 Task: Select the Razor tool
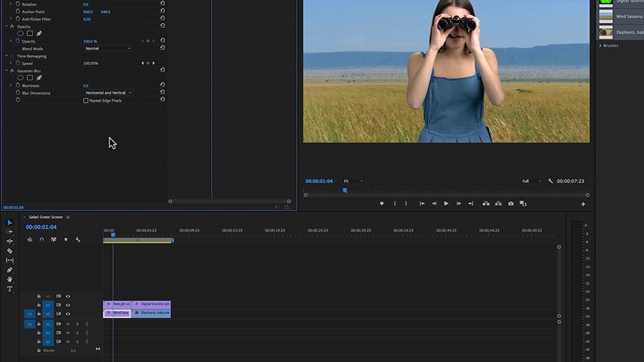click(x=10, y=251)
